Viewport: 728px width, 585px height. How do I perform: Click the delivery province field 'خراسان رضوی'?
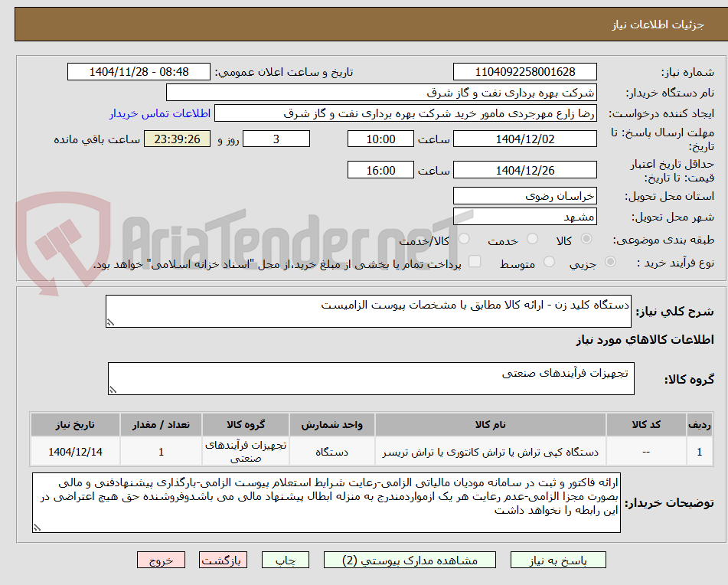(525, 196)
